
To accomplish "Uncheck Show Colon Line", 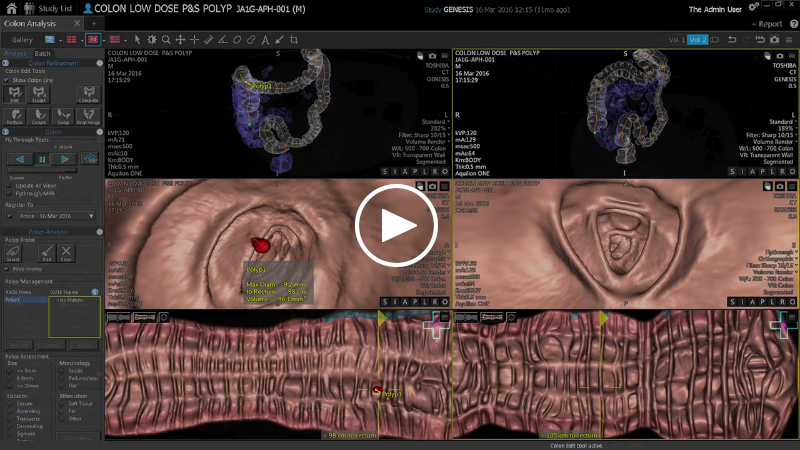I will pyautogui.click(x=6, y=80).
